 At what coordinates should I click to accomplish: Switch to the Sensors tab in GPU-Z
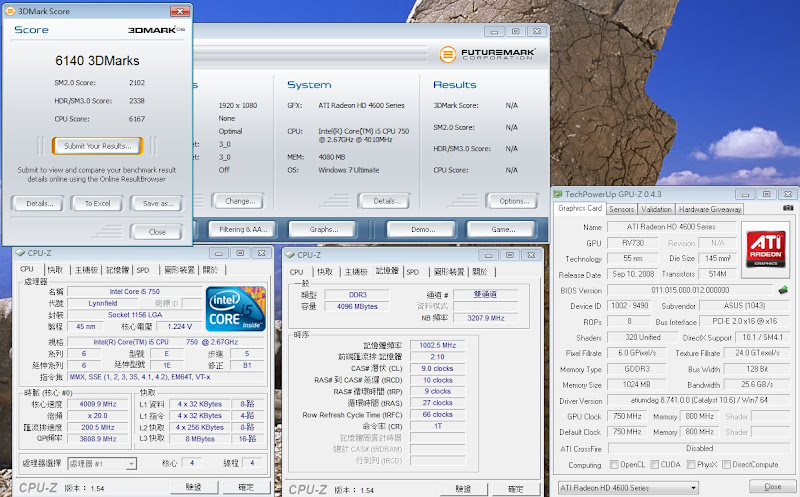pos(621,209)
